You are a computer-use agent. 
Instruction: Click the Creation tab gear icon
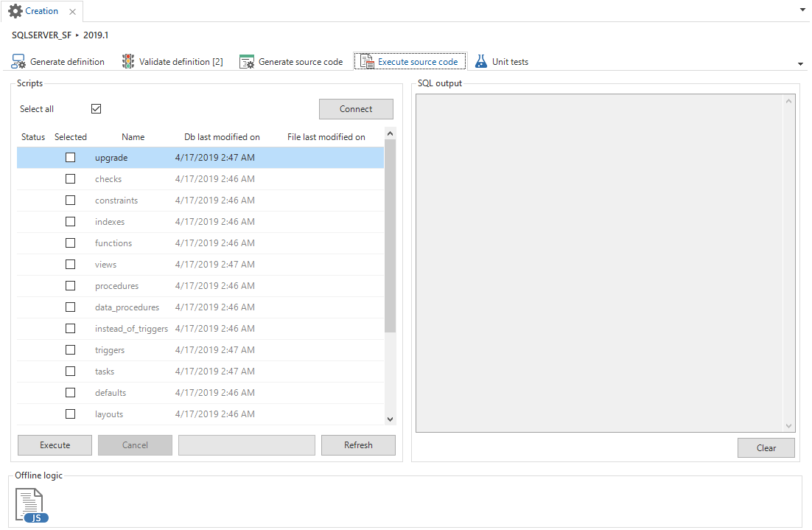[x=15, y=11]
